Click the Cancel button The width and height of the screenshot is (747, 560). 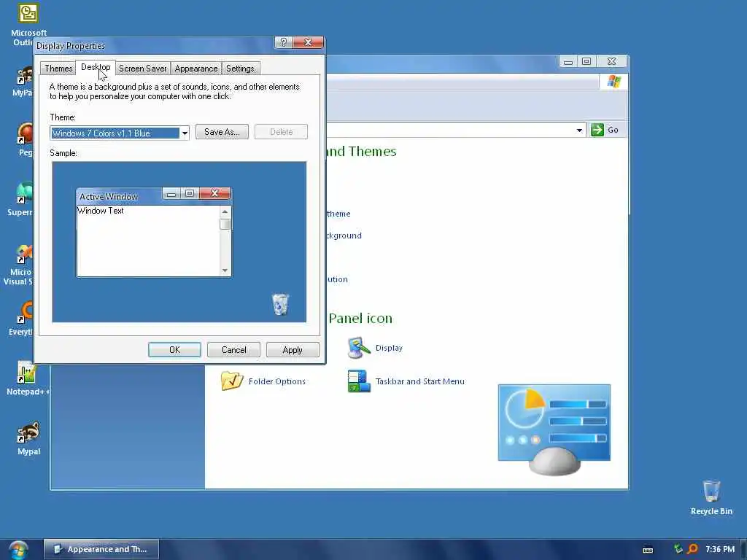pyautogui.click(x=234, y=350)
